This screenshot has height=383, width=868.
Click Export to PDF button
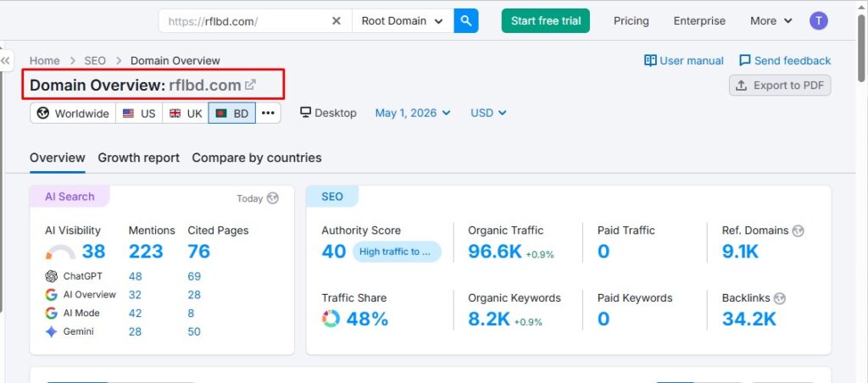(x=780, y=86)
